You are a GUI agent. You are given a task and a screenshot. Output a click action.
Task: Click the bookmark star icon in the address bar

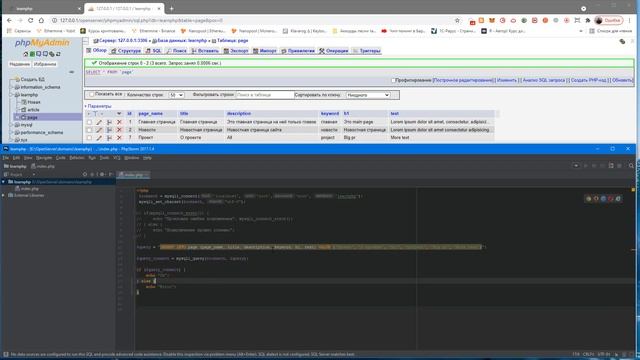coord(457,20)
